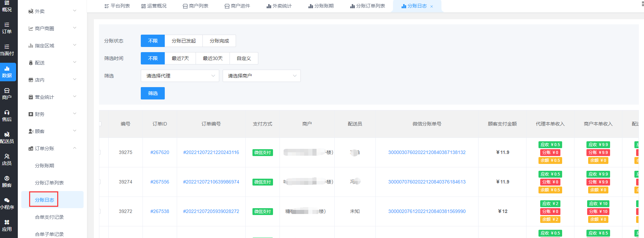Open the 当面付 icon in left rail
Image resolution: width=644 pixels, height=238 pixels.
pyautogui.click(x=7, y=47)
